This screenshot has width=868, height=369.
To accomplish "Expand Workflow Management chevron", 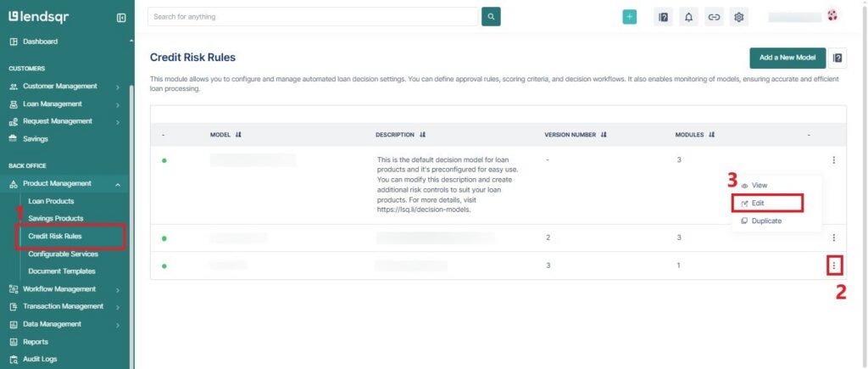I will point(118,290).
